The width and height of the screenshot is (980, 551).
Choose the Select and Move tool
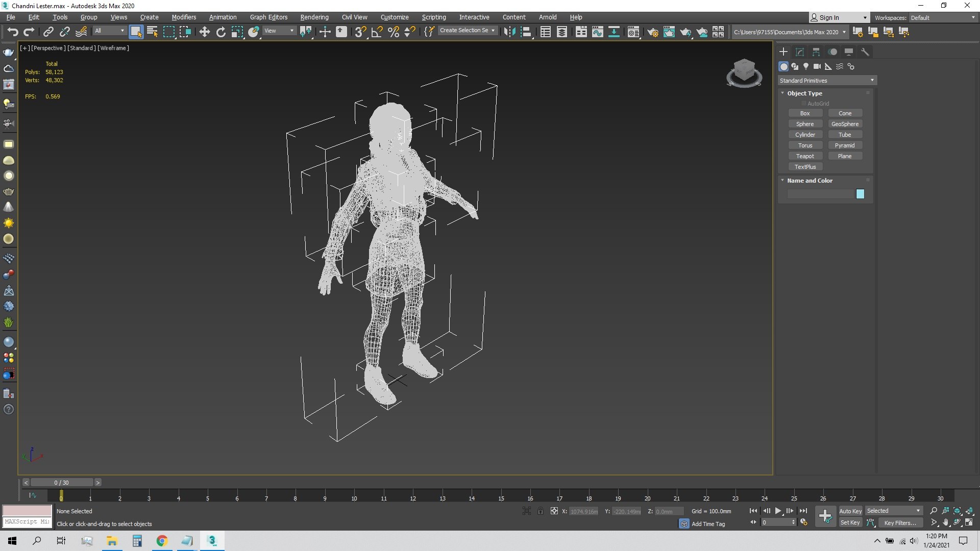pos(205,32)
